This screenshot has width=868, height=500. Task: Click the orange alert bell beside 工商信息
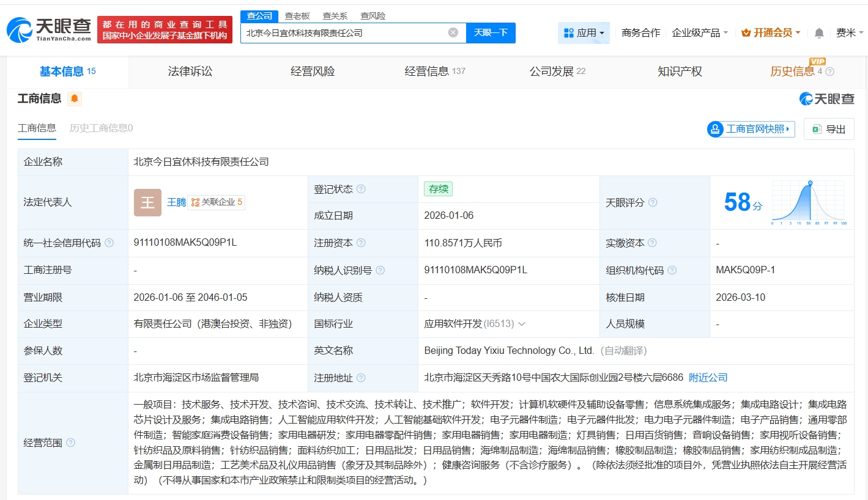(75, 98)
